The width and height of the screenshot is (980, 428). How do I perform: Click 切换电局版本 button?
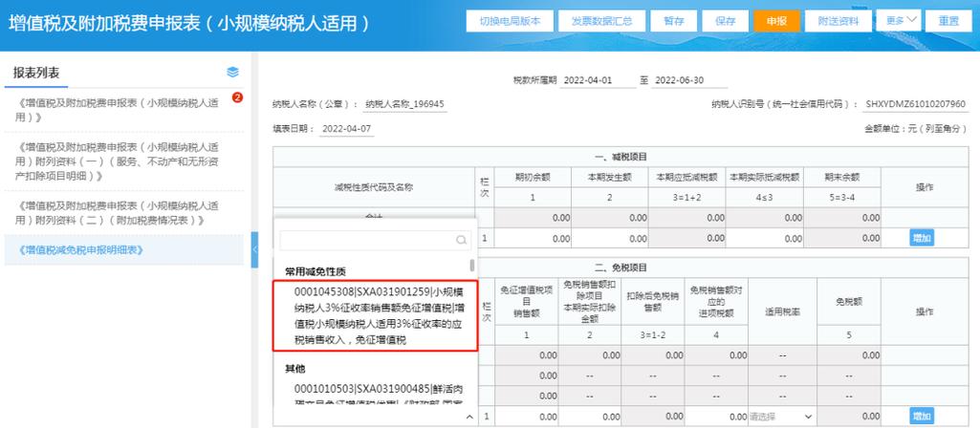point(508,21)
